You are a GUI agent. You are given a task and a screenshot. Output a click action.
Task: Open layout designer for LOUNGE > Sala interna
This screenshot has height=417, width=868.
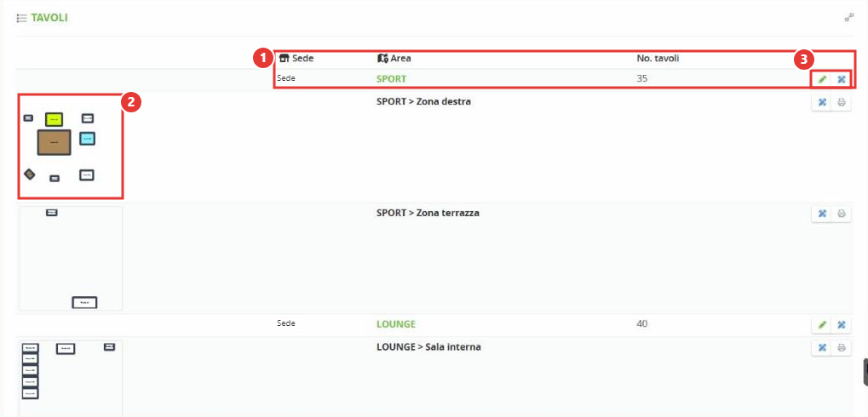click(822, 348)
